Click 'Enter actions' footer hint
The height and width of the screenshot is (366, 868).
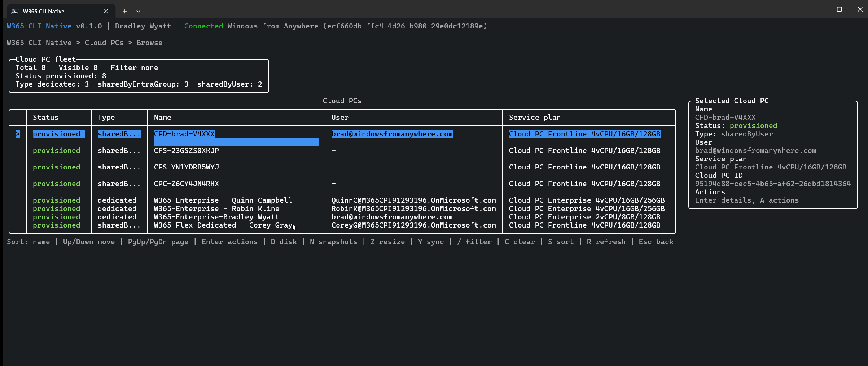pos(229,242)
